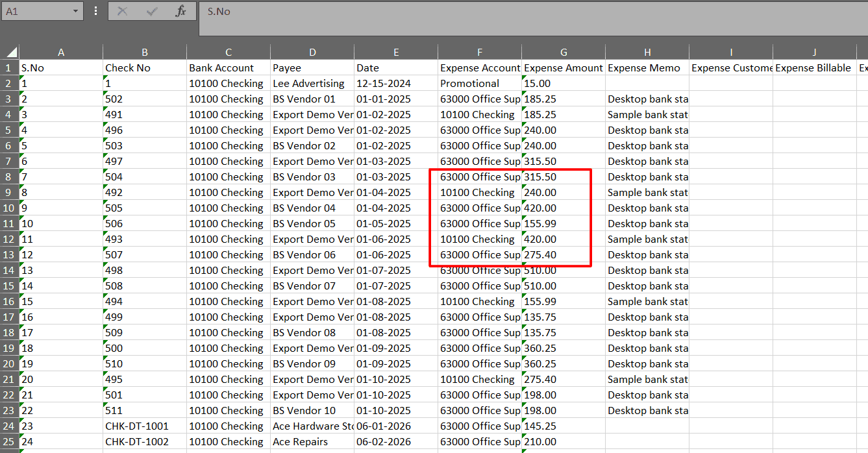This screenshot has height=453, width=868.
Task: Select column I header
Action: point(731,53)
